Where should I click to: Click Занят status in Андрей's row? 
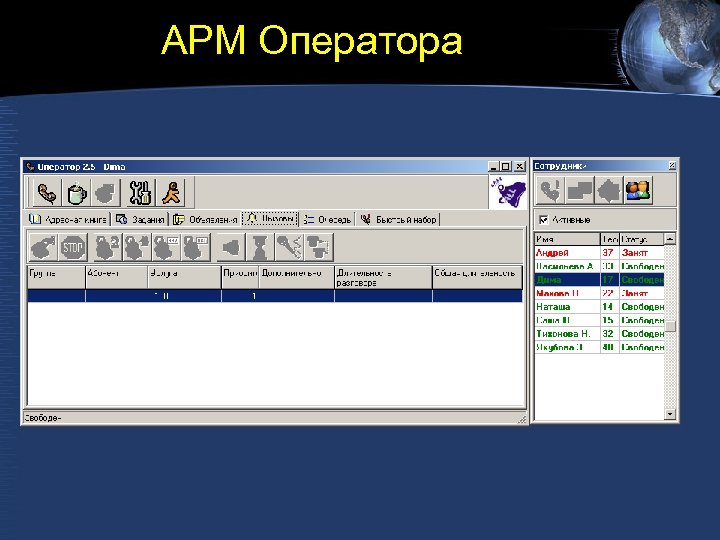click(x=642, y=253)
